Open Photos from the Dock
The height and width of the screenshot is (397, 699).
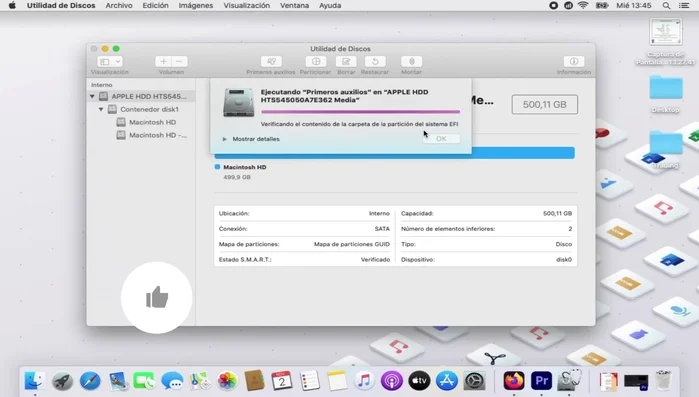[x=227, y=381]
